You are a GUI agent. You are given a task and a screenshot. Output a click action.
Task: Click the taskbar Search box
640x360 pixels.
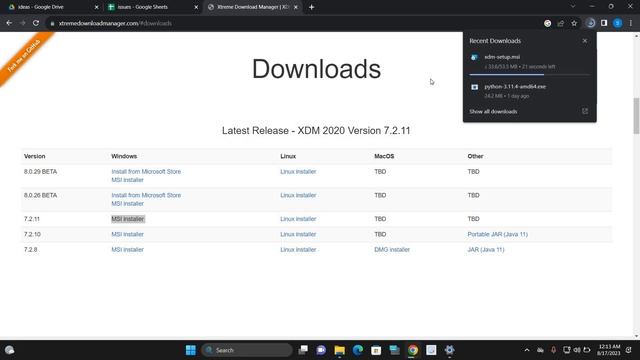[247, 350]
